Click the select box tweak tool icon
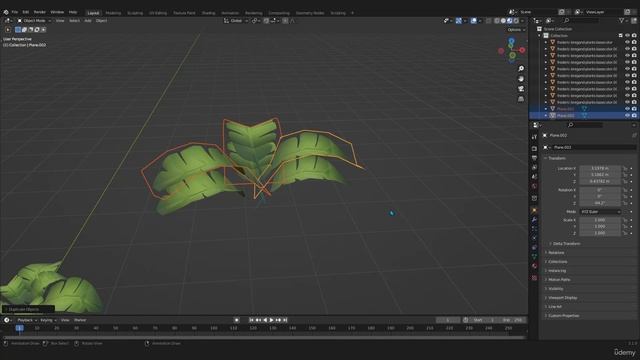This screenshot has height=360, width=640. [8, 30]
